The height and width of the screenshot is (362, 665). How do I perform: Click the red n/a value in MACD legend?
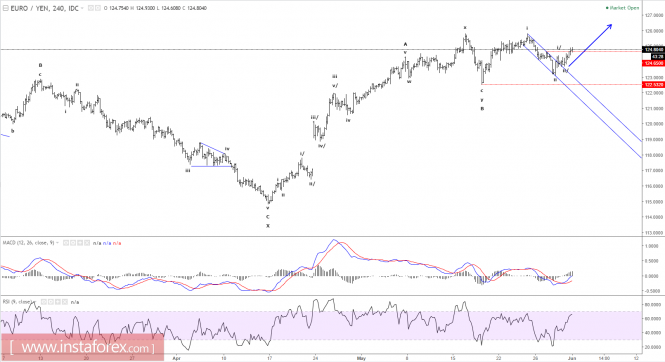pyautogui.click(x=117, y=243)
